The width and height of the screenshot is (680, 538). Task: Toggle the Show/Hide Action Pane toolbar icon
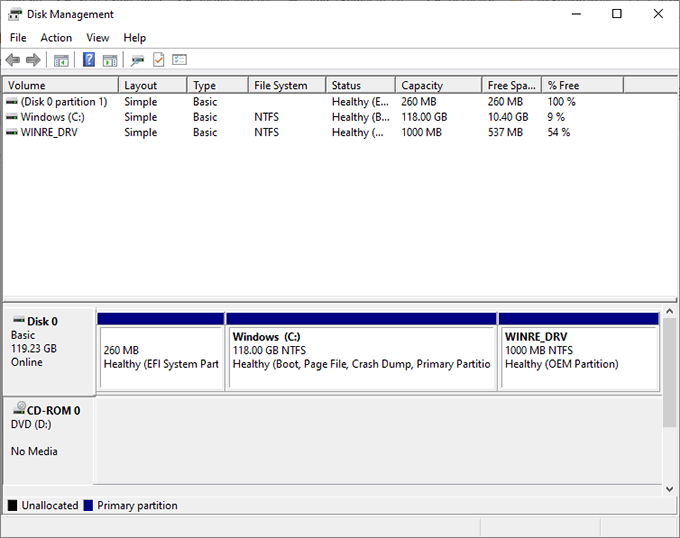pyautogui.click(x=110, y=60)
